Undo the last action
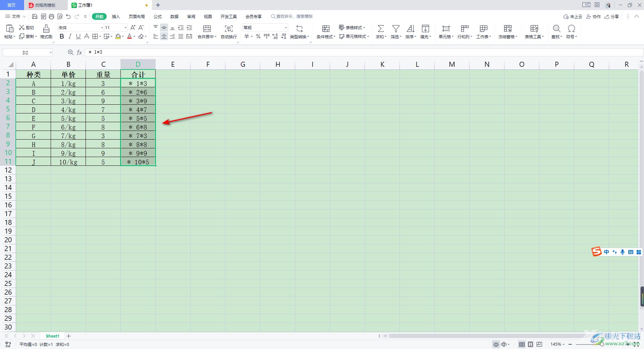 (x=68, y=16)
